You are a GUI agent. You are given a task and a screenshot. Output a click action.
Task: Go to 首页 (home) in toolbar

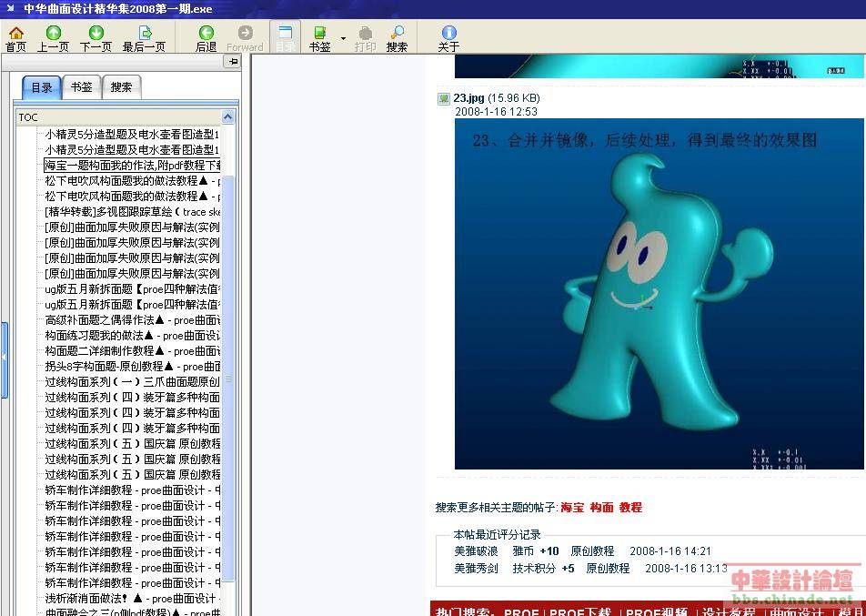click(x=15, y=38)
